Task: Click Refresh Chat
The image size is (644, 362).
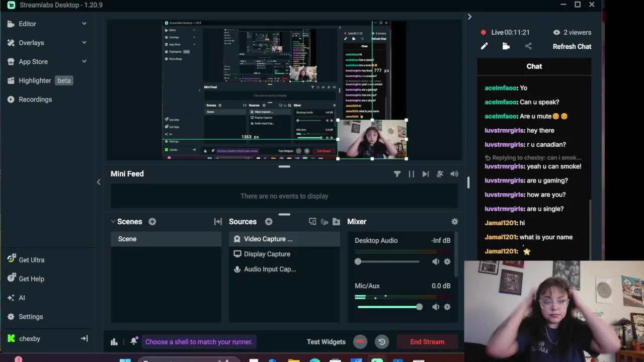Action: [x=572, y=46]
